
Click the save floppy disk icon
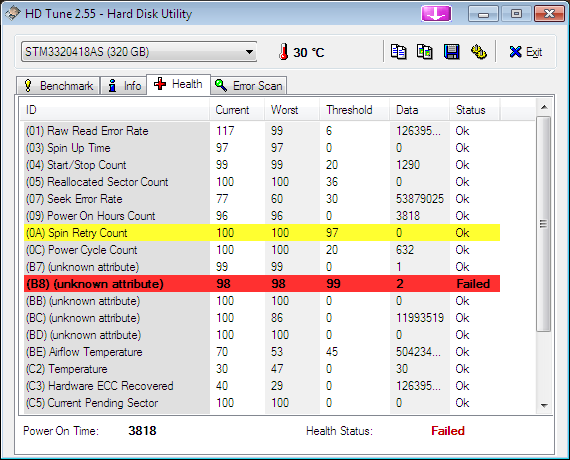pos(451,52)
